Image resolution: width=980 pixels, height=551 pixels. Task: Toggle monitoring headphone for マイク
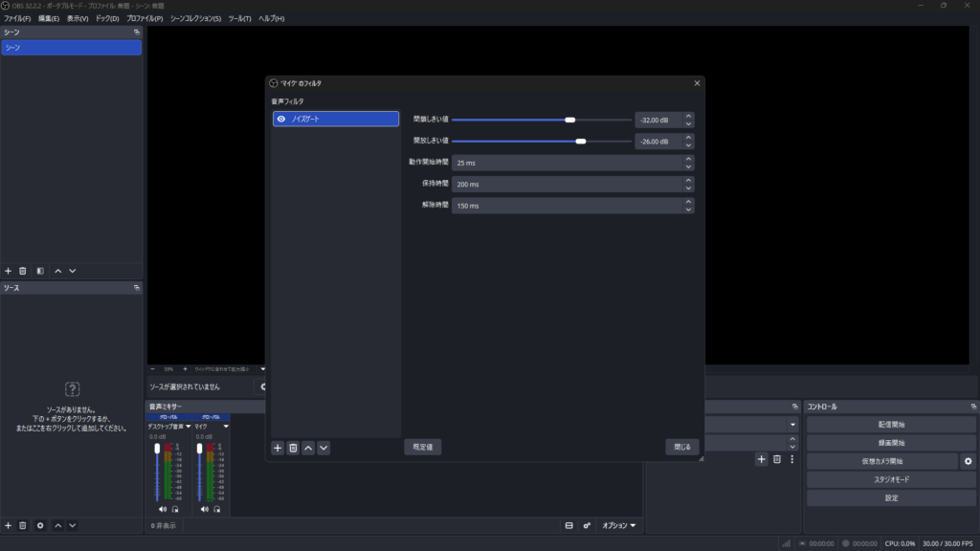coord(217,509)
